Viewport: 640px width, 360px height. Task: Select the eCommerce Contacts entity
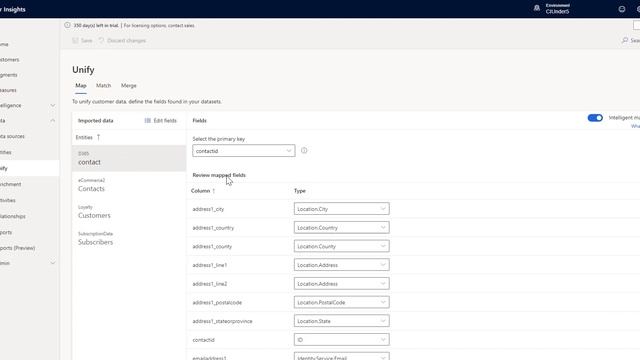click(x=129, y=185)
